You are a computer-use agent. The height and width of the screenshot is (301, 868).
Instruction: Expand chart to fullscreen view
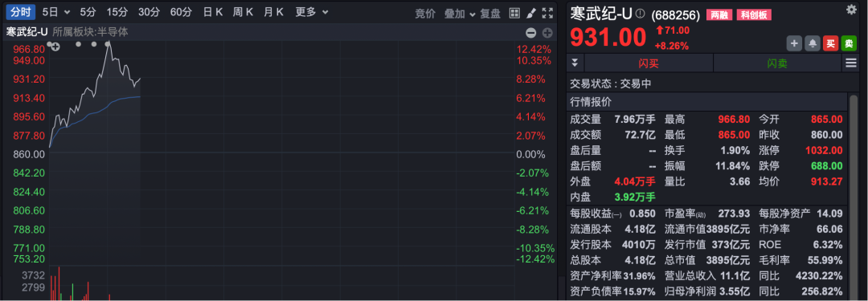[547, 14]
